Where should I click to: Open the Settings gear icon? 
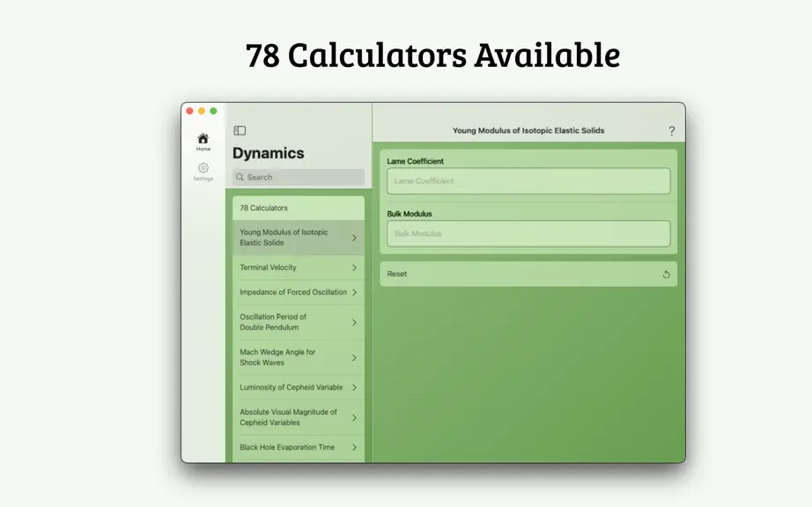click(x=203, y=168)
